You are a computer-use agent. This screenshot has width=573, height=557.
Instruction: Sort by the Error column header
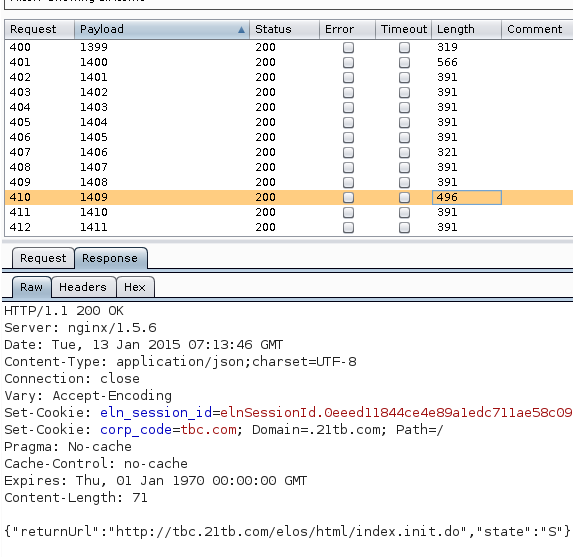click(348, 29)
